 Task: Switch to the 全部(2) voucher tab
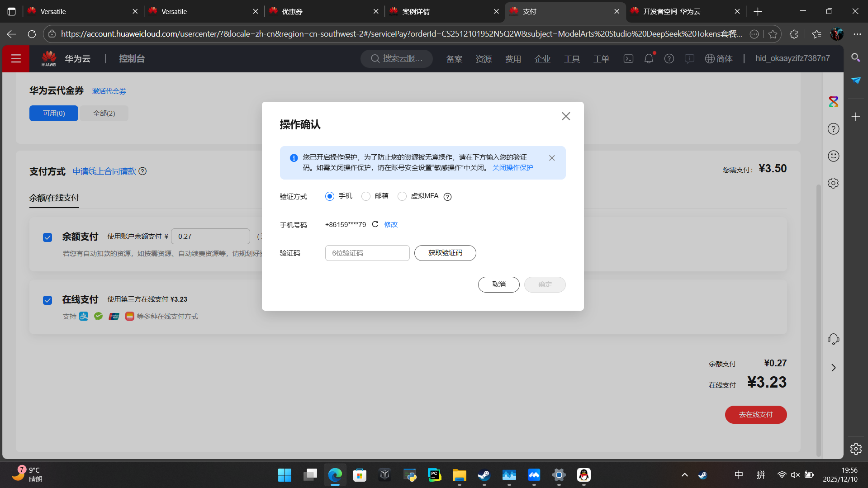[104, 114]
